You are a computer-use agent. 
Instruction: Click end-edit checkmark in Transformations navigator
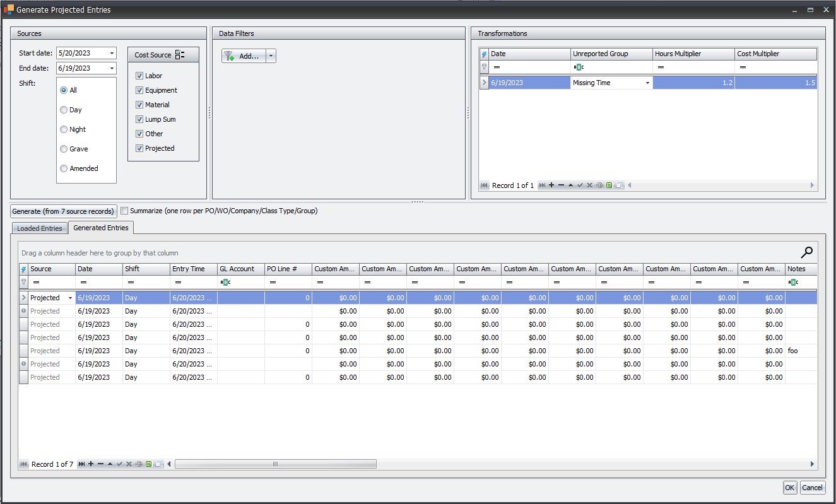(x=580, y=185)
